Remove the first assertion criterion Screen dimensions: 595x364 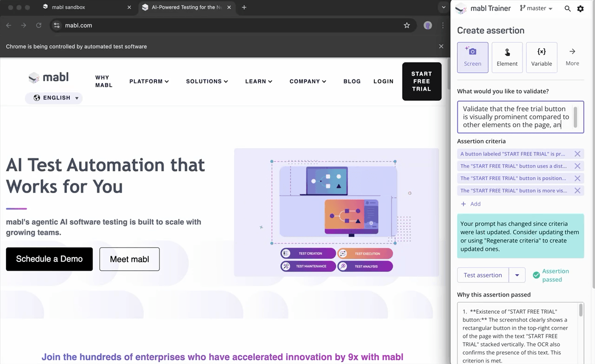coord(577,154)
